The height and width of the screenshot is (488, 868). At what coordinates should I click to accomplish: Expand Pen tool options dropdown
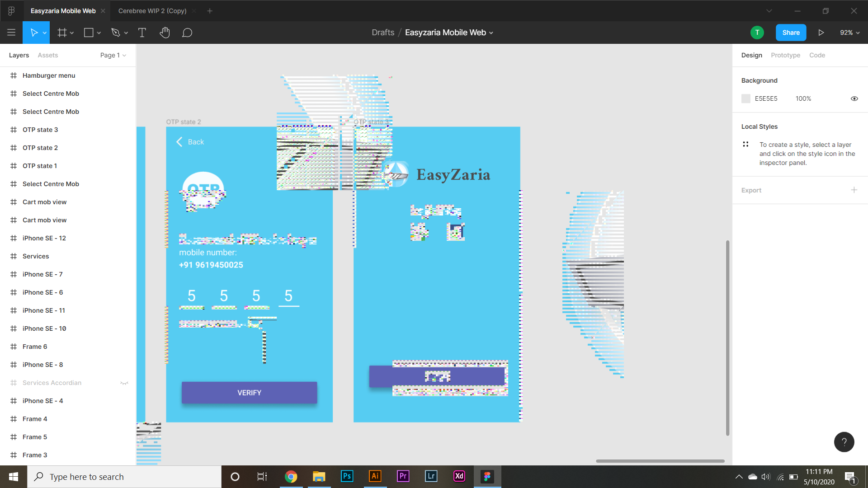point(126,33)
